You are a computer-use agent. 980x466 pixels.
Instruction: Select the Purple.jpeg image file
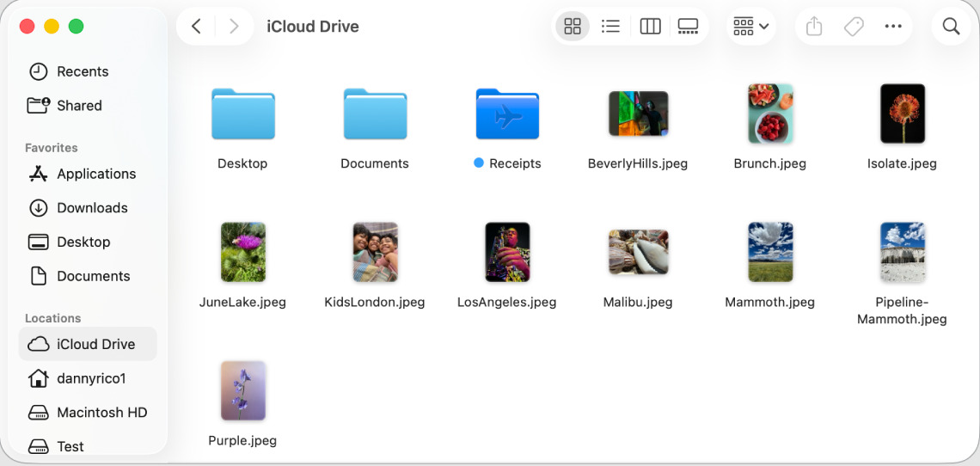242,390
